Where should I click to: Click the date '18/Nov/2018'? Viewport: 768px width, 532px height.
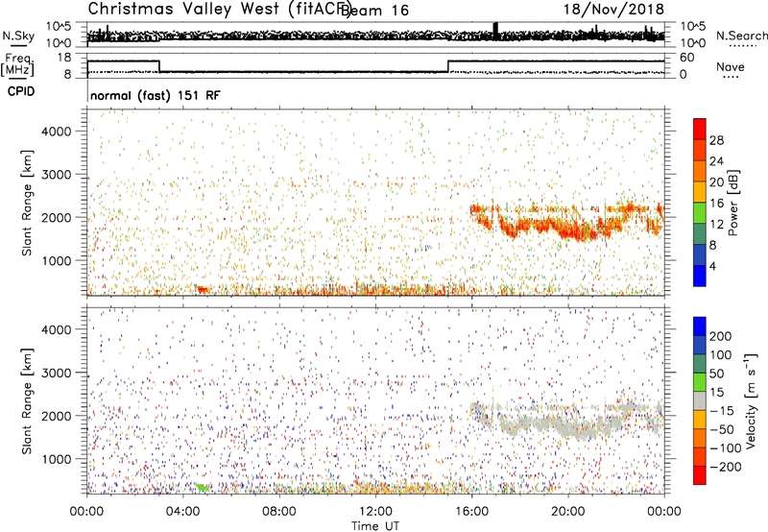tap(613, 9)
